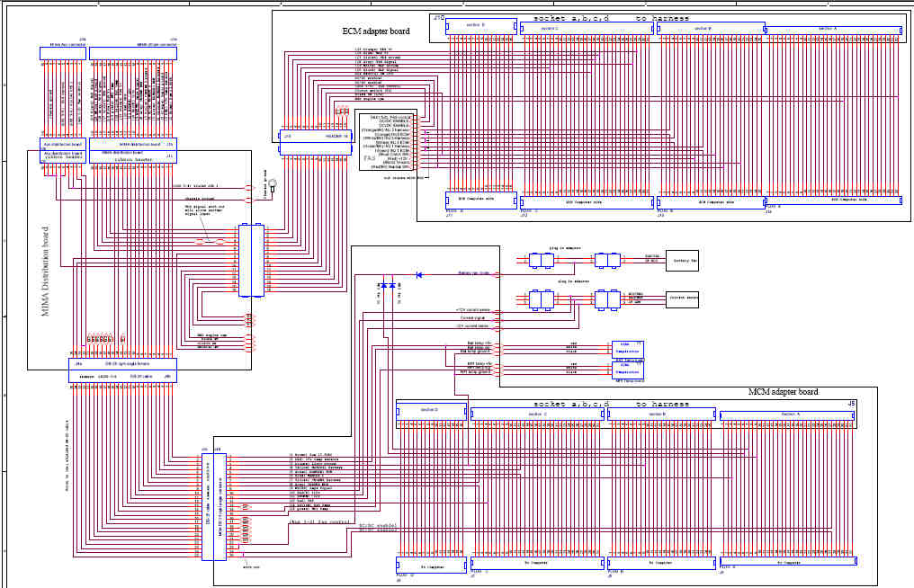Viewport: 914px width, 588px height.
Task: Click the Battery fan component box
Action: (682, 261)
